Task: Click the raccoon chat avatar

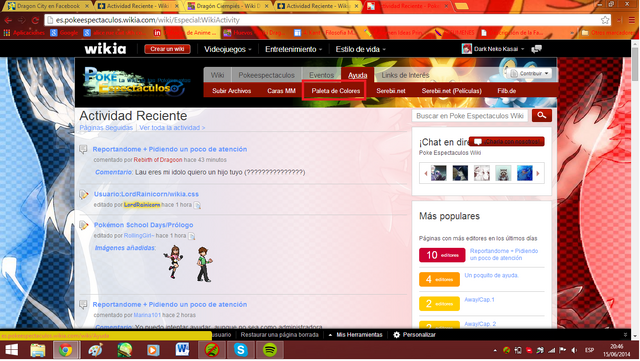Action: pos(503,173)
